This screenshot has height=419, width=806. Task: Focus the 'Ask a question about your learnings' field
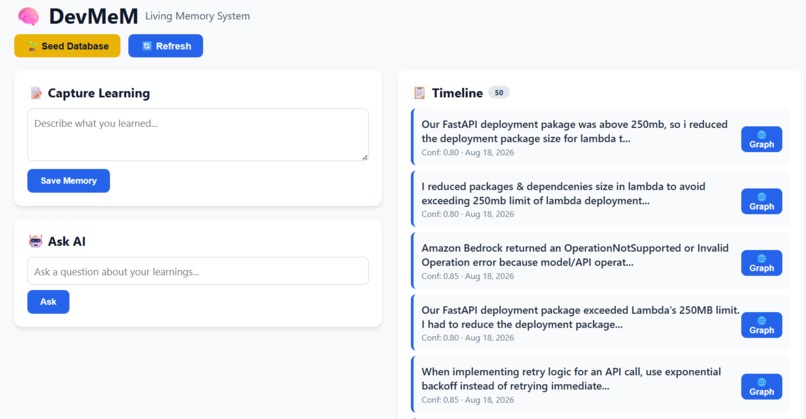pos(198,271)
